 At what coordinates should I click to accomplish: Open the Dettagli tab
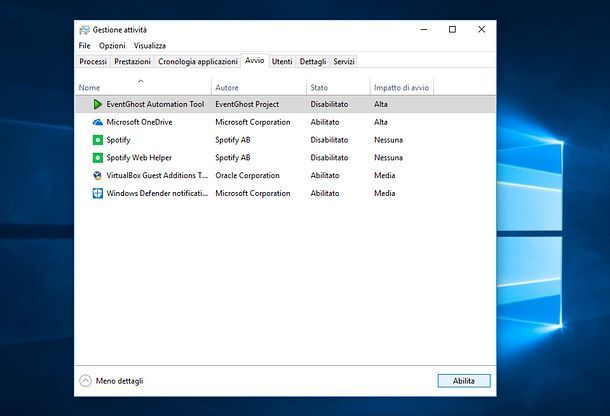pos(313,61)
